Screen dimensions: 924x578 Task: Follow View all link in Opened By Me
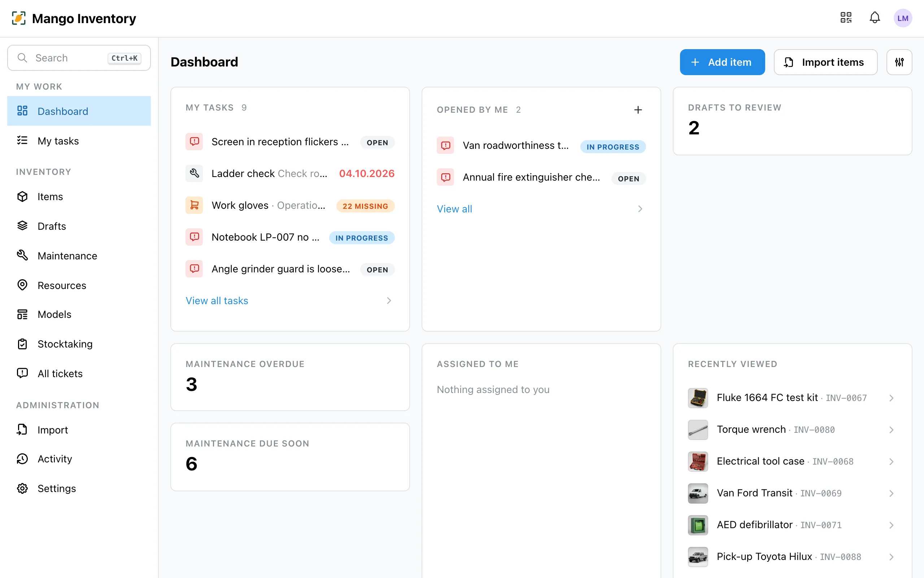point(454,209)
